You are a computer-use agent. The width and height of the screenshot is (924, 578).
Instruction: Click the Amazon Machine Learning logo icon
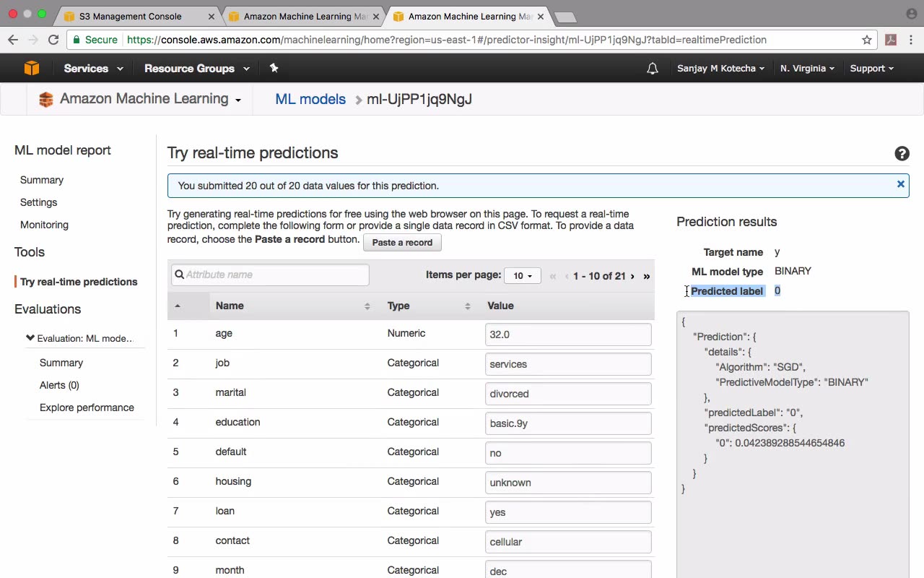click(46, 100)
